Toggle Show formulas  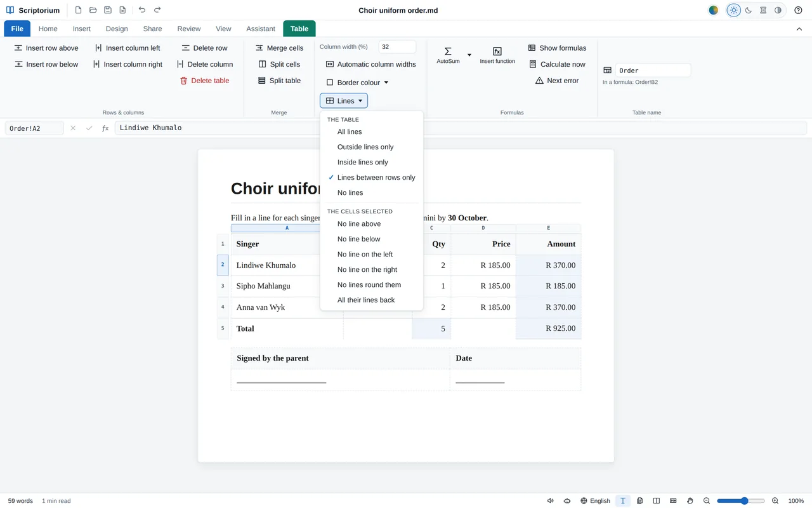pyautogui.click(x=557, y=48)
